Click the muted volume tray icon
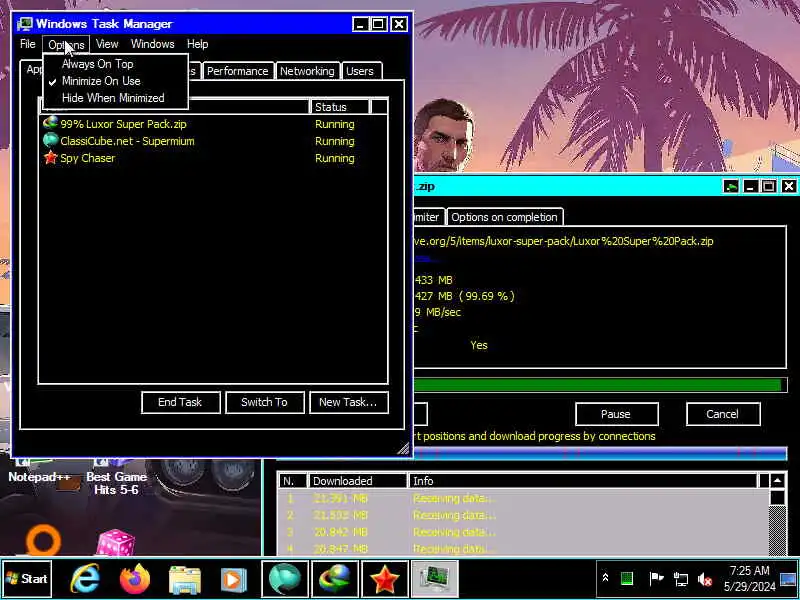 click(x=705, y=579)
